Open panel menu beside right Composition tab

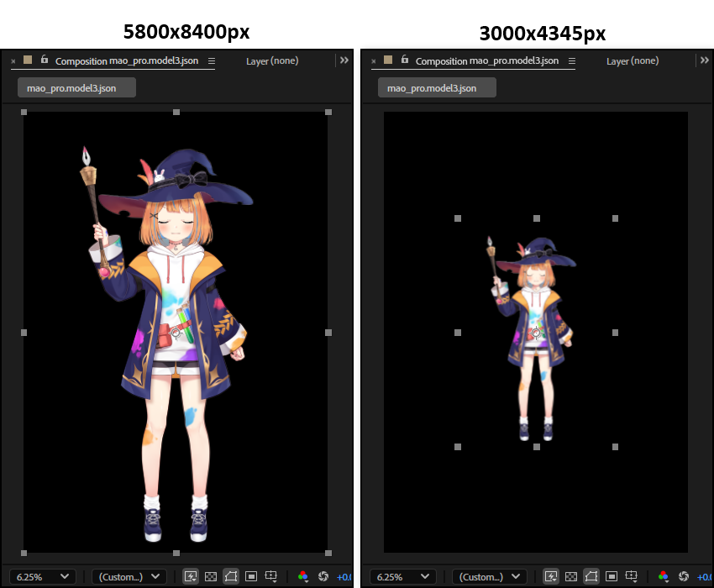pyautogui.click(x=572, y=61)
